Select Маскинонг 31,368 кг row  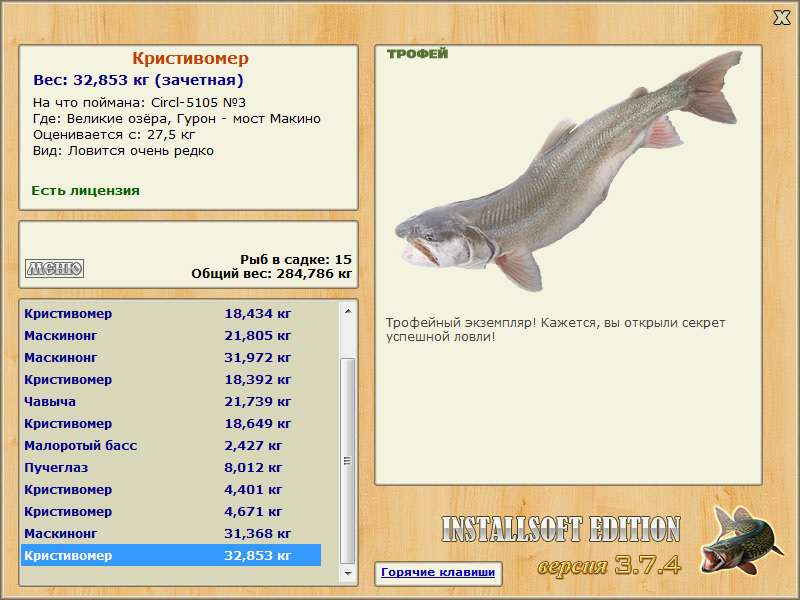point(171,533)
